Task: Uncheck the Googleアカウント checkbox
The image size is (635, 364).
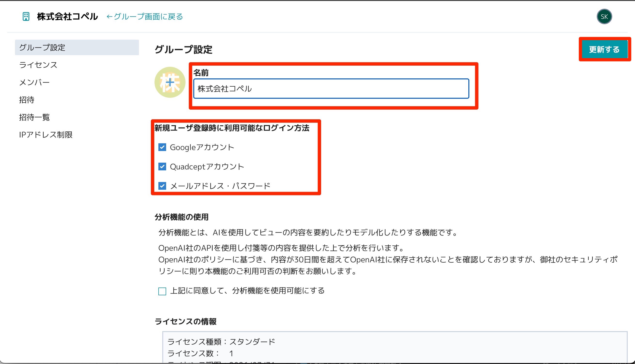Action: click(x=162, y=147)
